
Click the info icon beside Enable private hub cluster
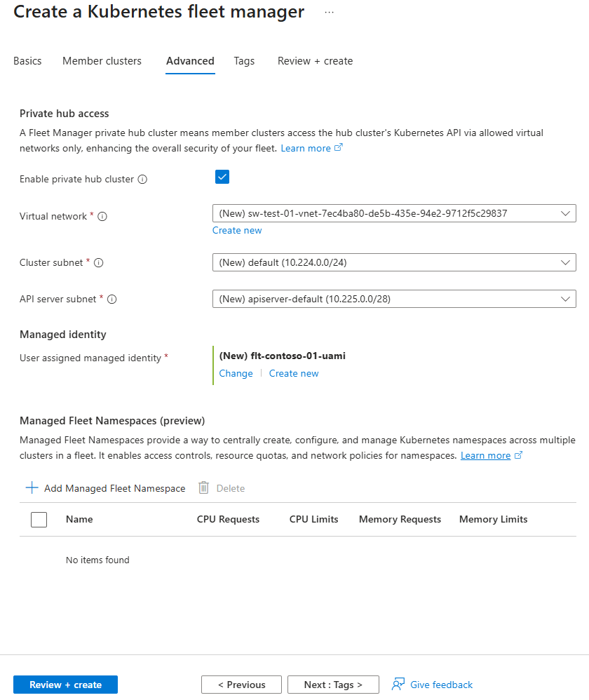tap(142, 180)
